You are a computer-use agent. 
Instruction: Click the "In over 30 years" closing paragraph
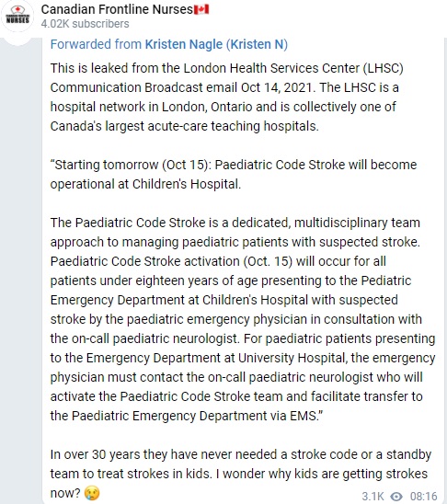point(240,474)
